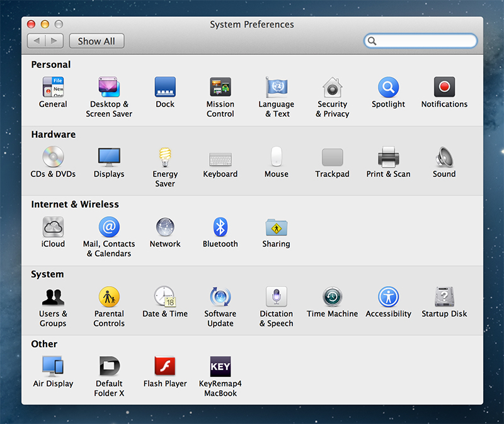Click the Show All button

coord(96,41)
